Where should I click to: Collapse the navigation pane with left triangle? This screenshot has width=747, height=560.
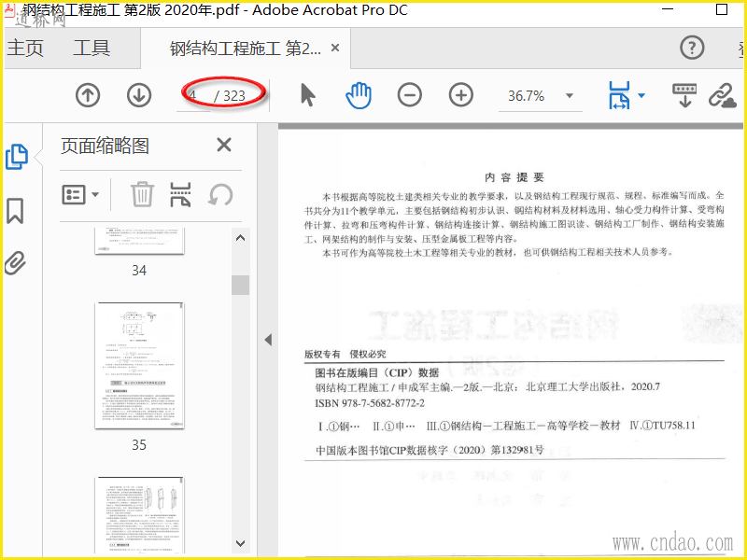click(x=268, y=340)
